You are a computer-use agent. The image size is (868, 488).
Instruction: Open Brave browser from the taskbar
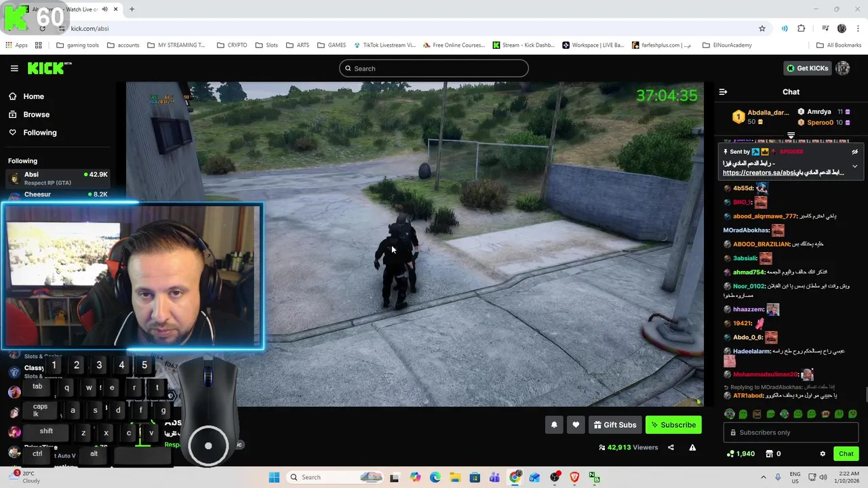[574, 477]
